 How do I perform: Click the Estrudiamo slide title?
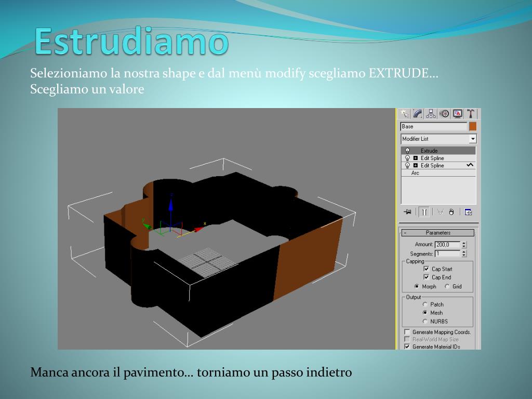point(131,41)
